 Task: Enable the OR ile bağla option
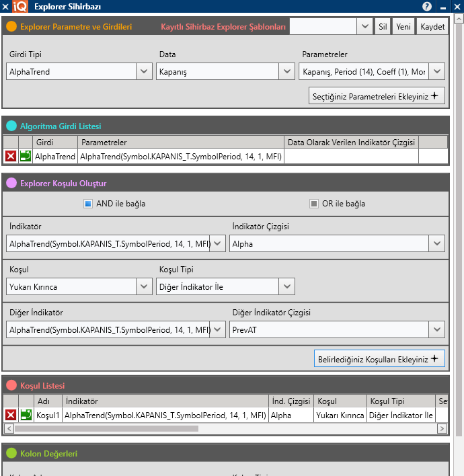point(313,204)
